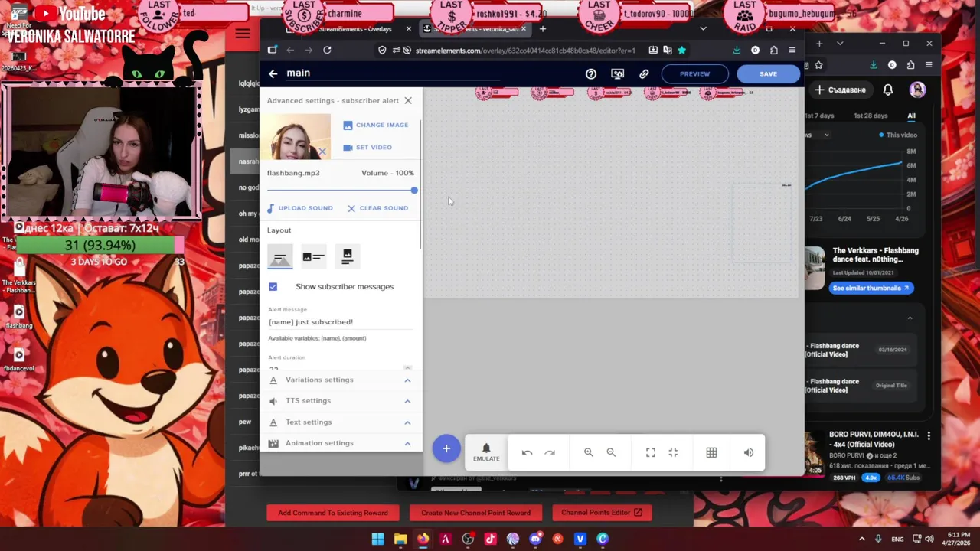Open the help question mark icon

(x=591, y=74)
